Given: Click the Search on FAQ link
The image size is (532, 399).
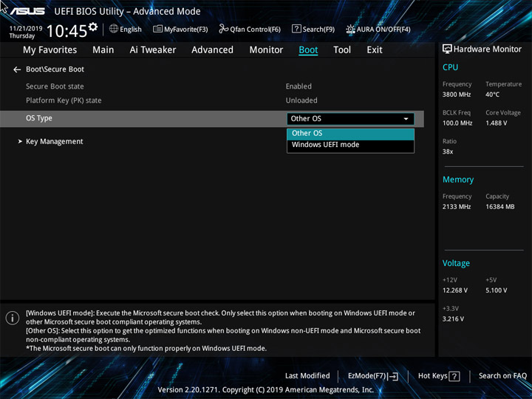Looking at the screenshot, I should tap(502, 376).
